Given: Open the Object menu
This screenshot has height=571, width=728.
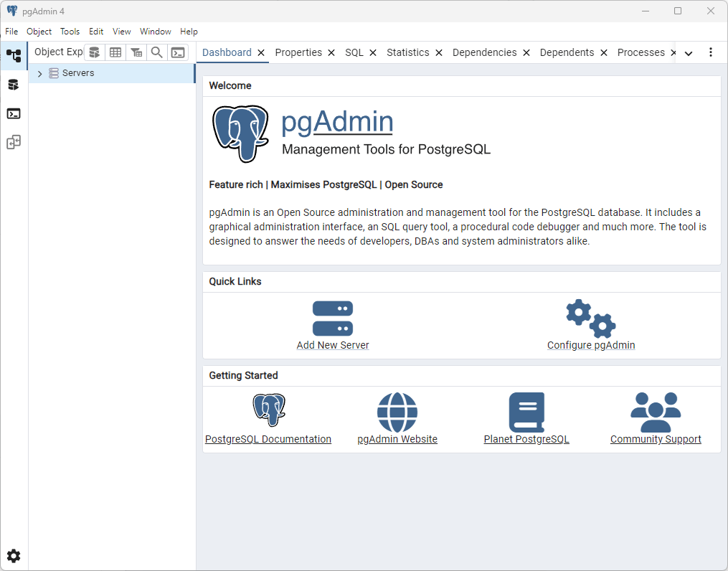Looking at the screenshot, I should pyautogui.click(x=39, y=32).
